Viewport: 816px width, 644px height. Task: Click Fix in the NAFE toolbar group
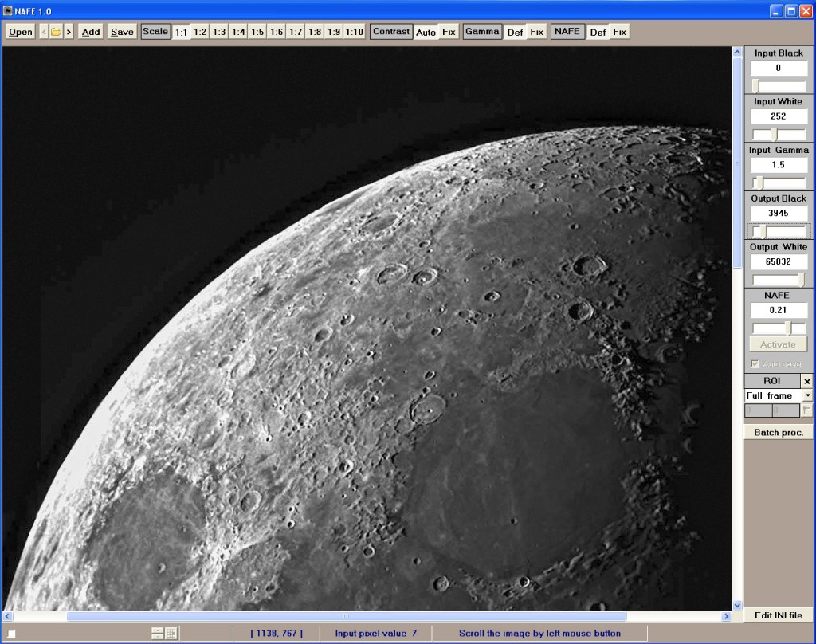[619, 32]
